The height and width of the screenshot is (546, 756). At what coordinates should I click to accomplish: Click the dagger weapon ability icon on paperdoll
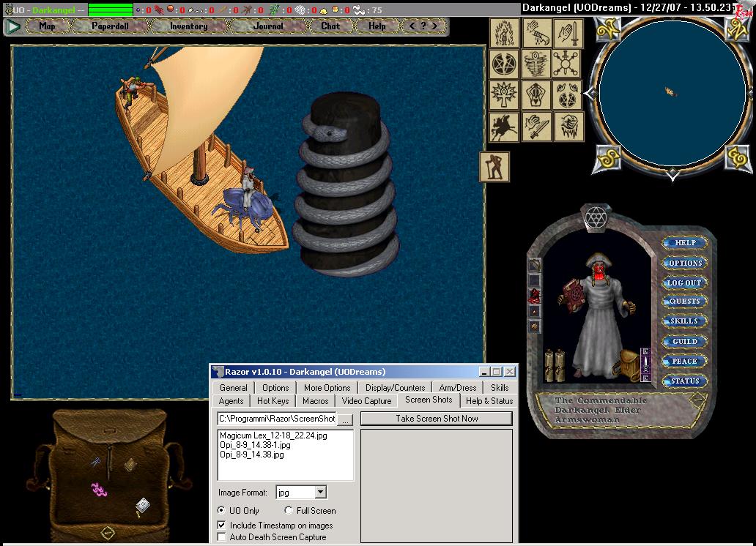tap(645, 364)
